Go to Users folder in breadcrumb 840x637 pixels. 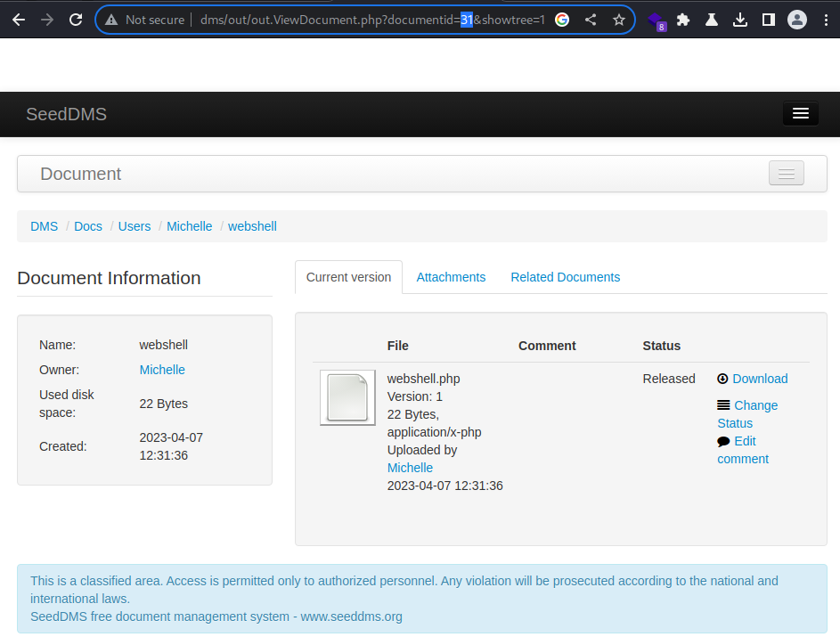pyautogui.click(x=135, y=226)
